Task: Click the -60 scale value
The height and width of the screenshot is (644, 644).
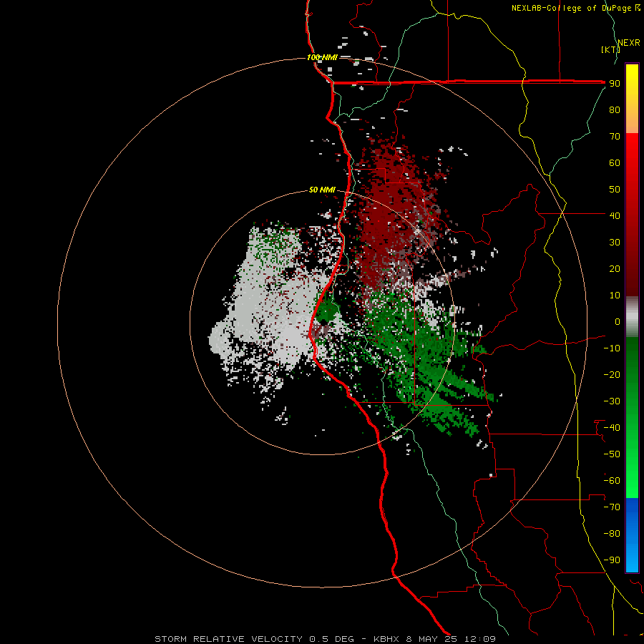Action: coord(612,481)
